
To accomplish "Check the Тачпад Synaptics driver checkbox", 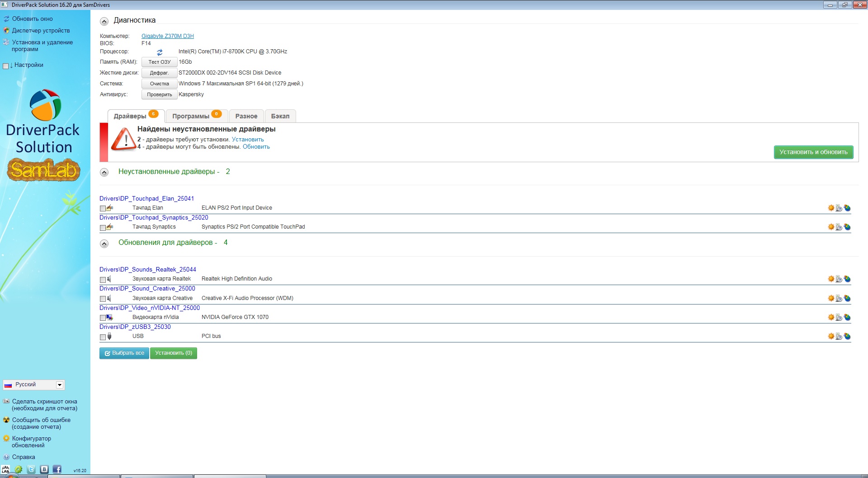I will [103, 228].
